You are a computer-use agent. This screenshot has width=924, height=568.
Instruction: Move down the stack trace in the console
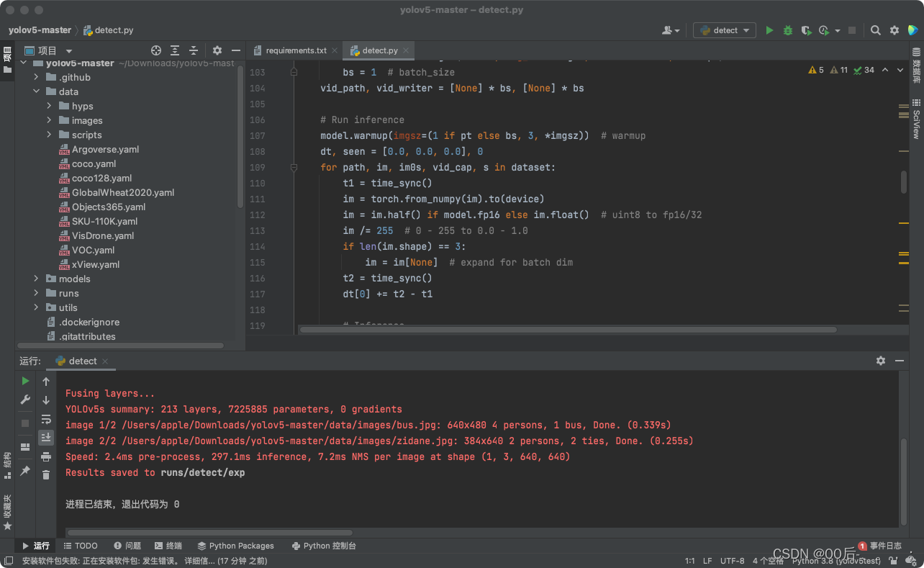coord(46,400)
